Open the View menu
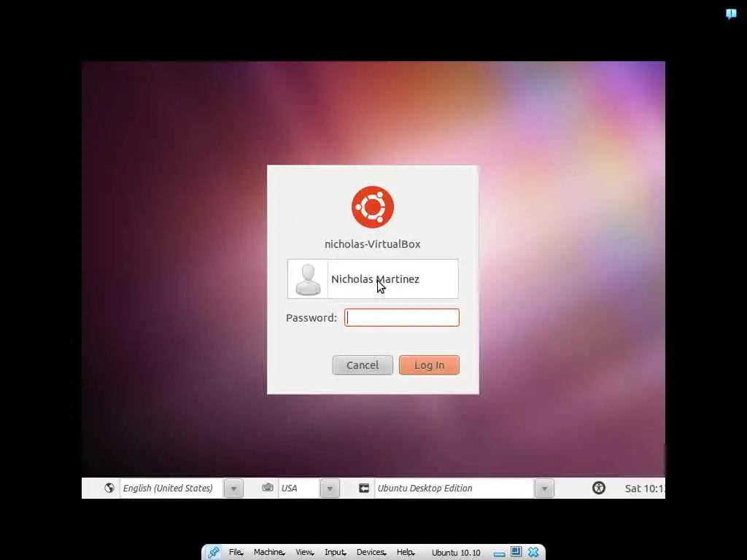This screenshot has height=560, width=747. tap(305, 553)
